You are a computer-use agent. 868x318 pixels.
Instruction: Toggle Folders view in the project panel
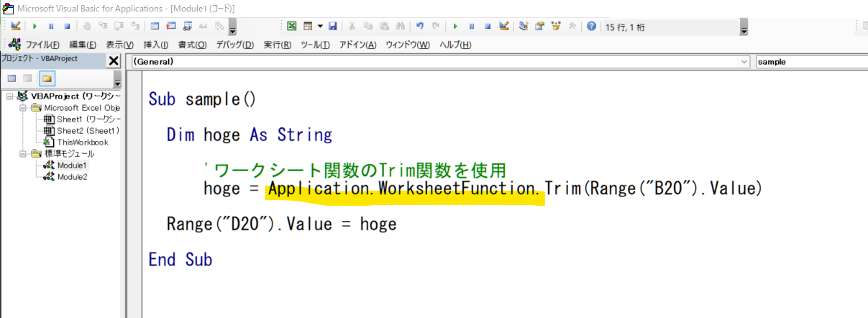47,78
